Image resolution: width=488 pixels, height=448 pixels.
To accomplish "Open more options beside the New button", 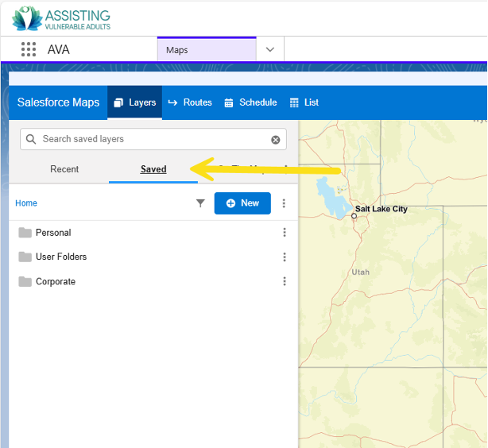I will tap(284, 203).
